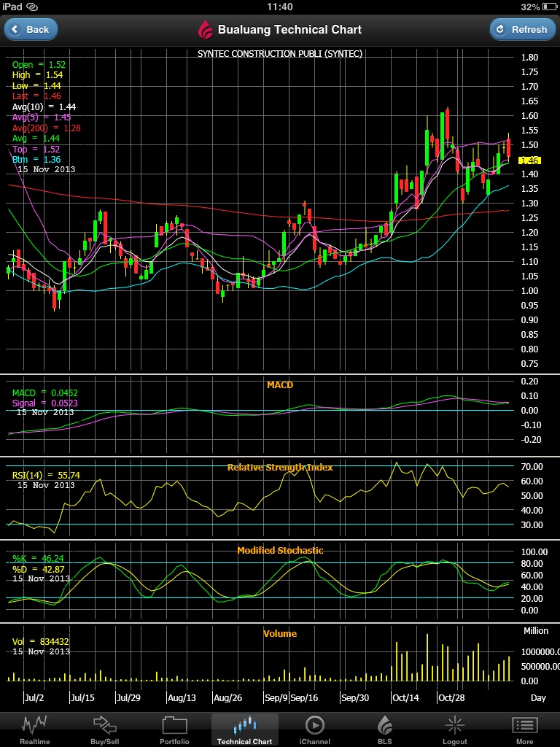Tap the Last = 1.46 value
The height and width of the screenshot is (747, 560).
tap(36, 96)
